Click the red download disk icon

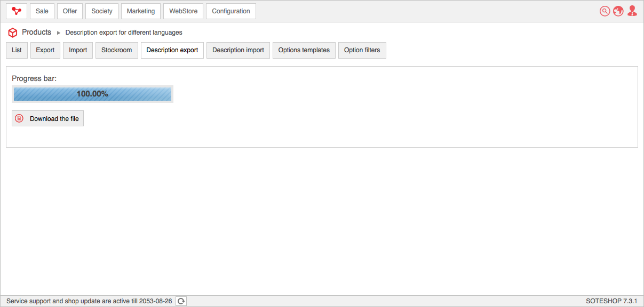[19, 118]
